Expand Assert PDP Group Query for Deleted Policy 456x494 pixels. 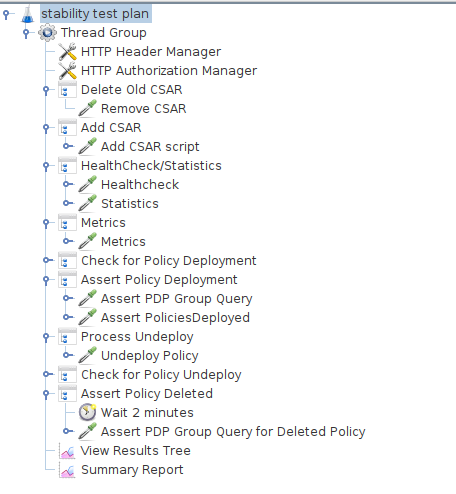click(67, 431)
